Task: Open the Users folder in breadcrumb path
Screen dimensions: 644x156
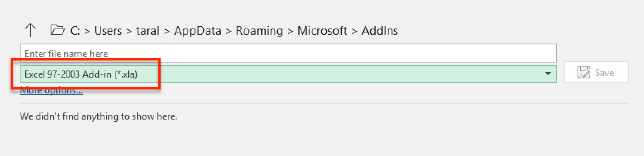Action: pos(108,30)
